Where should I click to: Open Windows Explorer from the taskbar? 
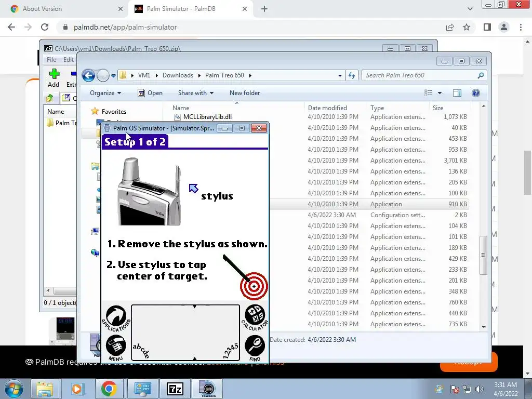pos(45,389)
